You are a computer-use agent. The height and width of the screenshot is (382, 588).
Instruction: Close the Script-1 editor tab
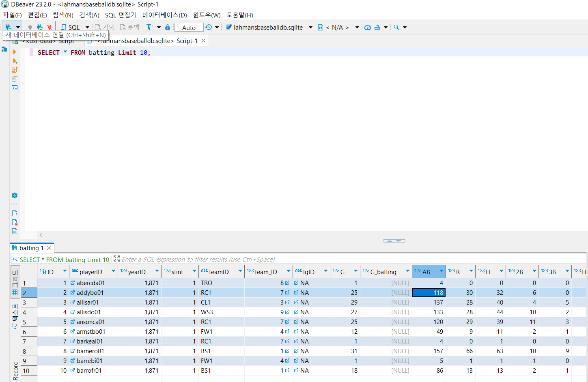tap(204, 41)
